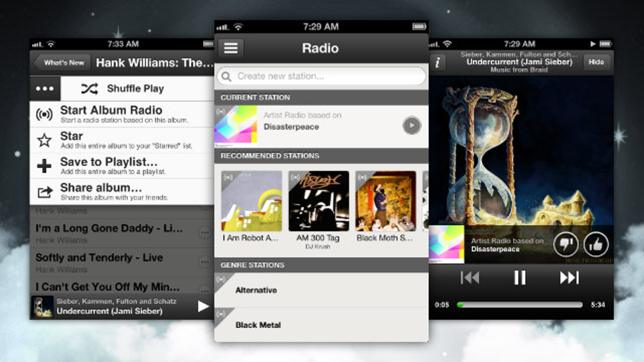
Task: Click the star outline icon
Action: click(44, 140)
